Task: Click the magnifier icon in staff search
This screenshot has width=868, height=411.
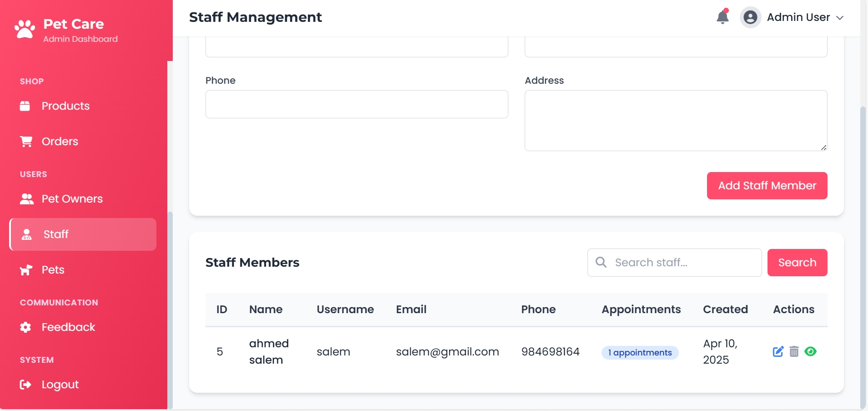Action: tap(601, 262)
